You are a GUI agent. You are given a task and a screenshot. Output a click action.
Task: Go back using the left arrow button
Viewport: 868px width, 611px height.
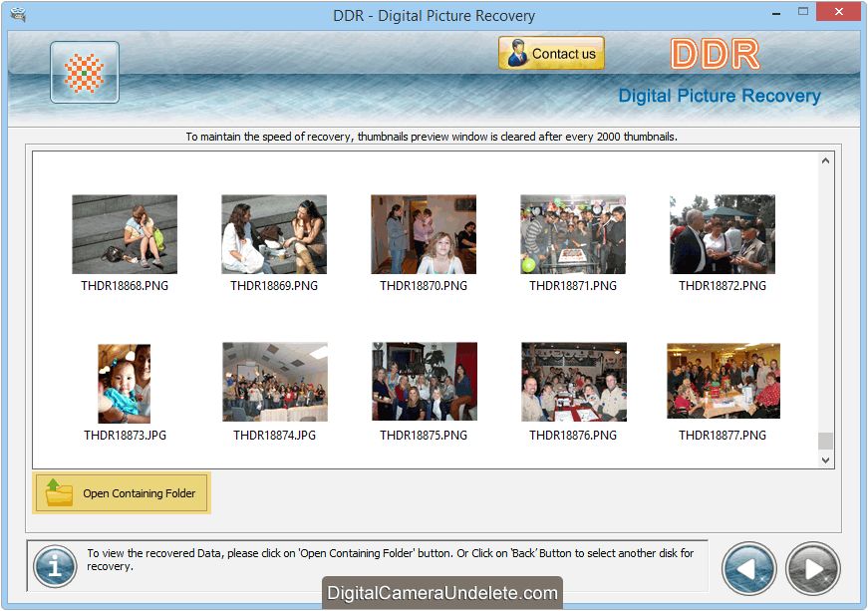pyautogui.click(x=749, y=568)
